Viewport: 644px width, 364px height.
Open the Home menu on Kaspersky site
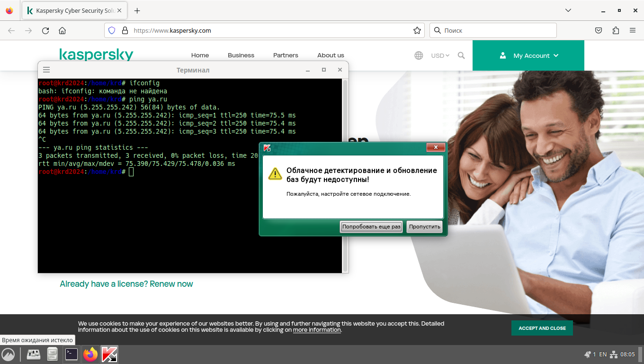[x=200, y=55]
